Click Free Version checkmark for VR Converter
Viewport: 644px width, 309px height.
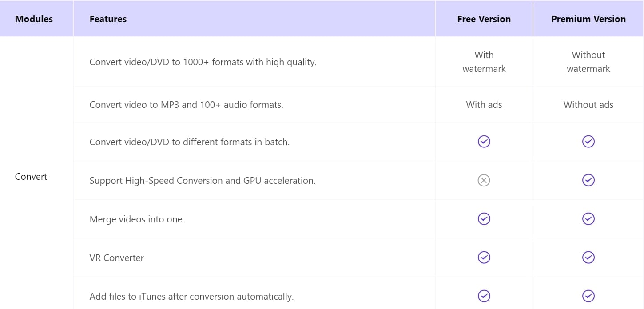pyautogui.click(x=484, y=257)
